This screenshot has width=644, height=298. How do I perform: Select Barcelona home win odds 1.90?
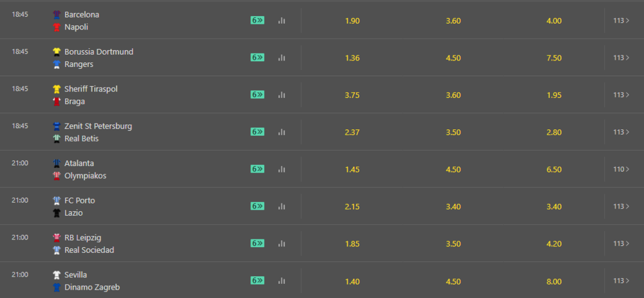(352, 21)
